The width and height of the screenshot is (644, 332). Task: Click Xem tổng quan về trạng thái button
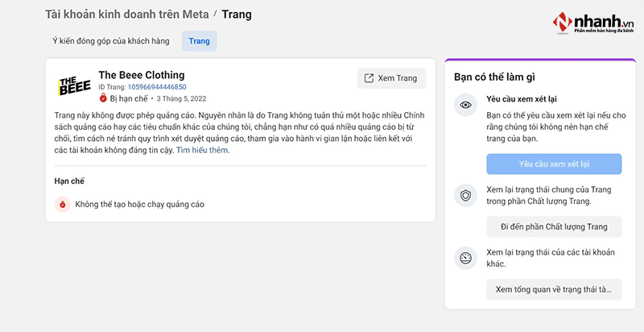click(554, 289)
